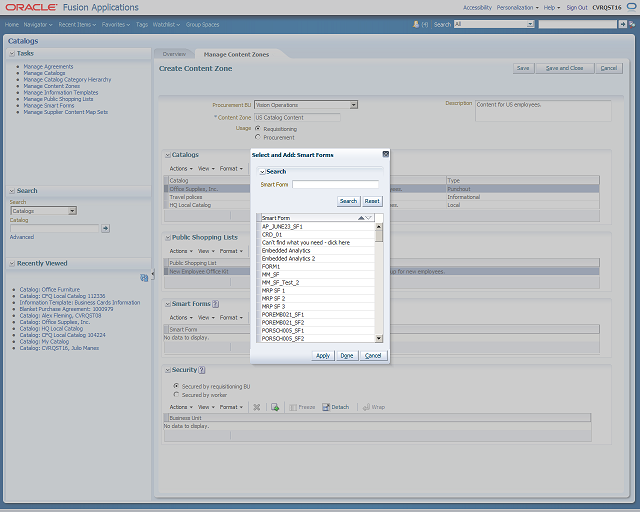Click the Freeze icon in the Security toolbar
The width and height of the screenshot is (640, 512).
(293, 407)
